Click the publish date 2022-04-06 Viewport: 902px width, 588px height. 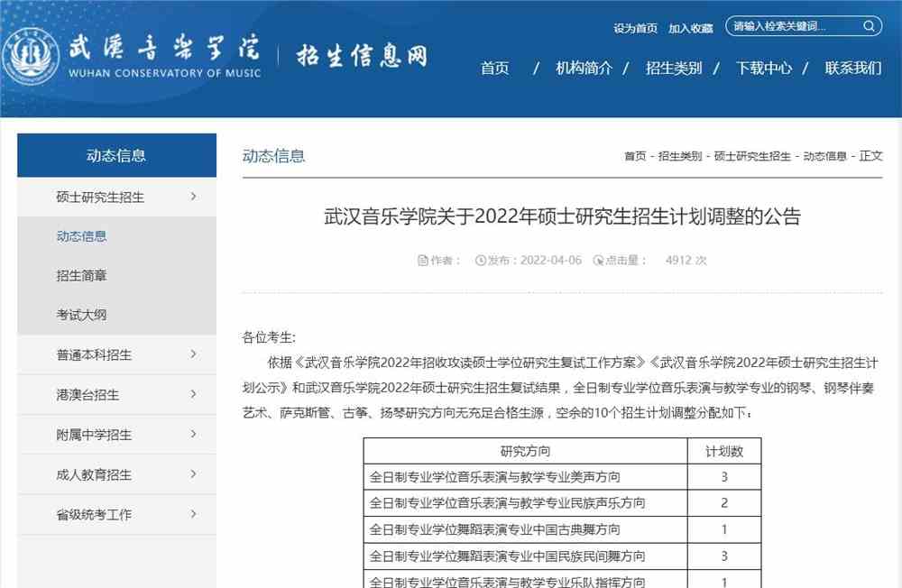pos(550,260)
